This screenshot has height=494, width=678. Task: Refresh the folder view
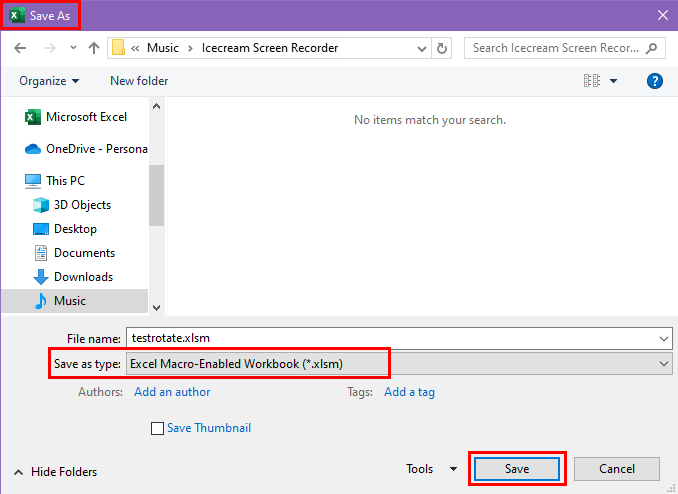coord(441,48)
